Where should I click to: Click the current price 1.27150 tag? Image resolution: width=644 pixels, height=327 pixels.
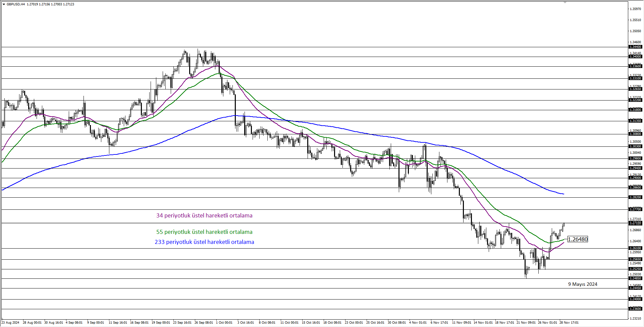click(635, 223)
